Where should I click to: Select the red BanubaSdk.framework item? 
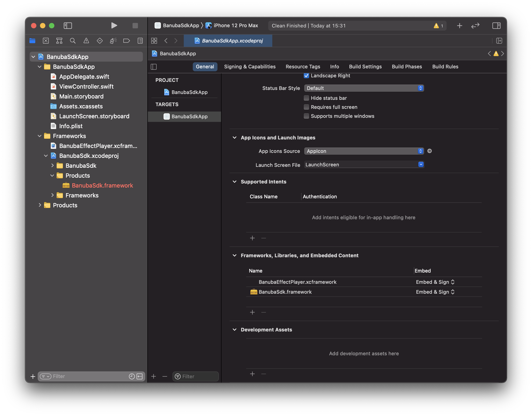(98, 185)
